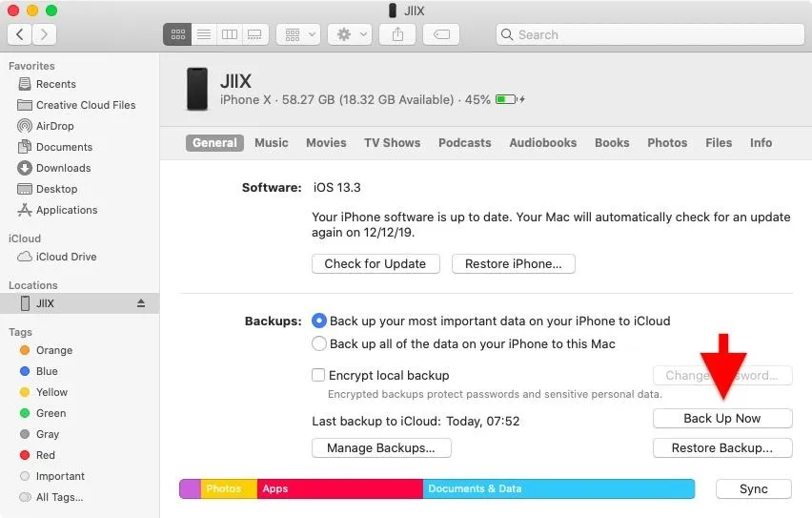Switch to the Files tab
812x518 pixels.
(x=719, y=142)
